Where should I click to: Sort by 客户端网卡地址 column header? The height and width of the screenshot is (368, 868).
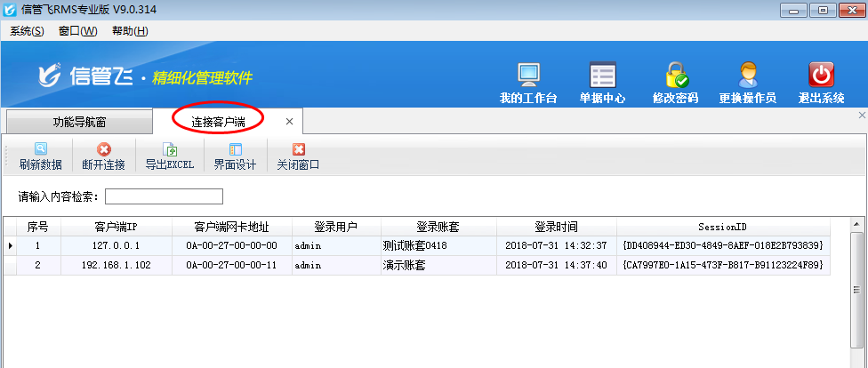[232, 227]
